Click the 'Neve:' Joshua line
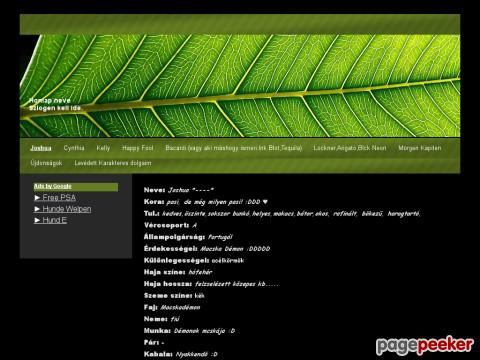 (179, 190)
